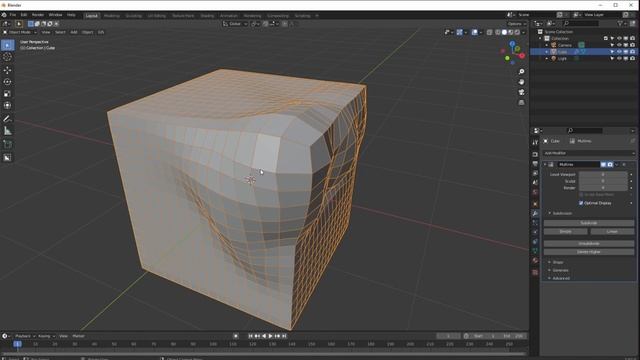
Task: Click the Simple subdivision button
Action: (x=565, y=231)
